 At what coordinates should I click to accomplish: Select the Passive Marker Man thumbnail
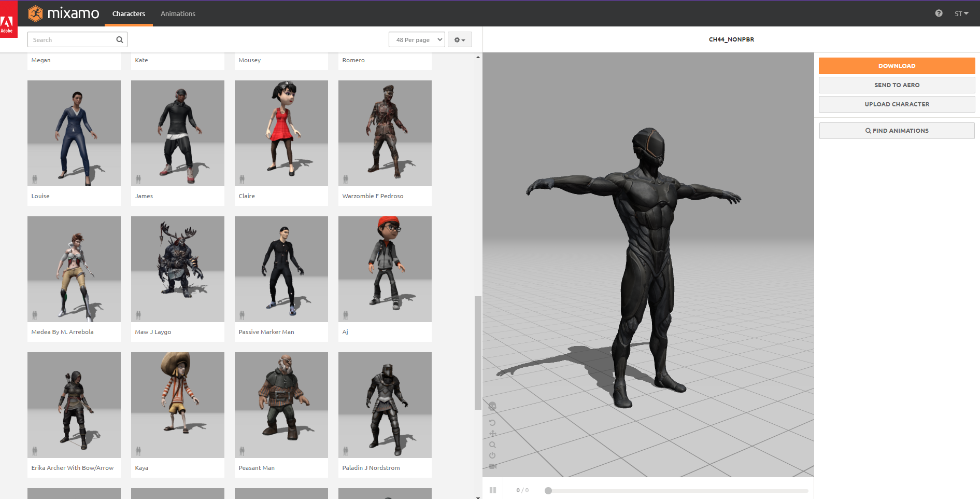point(281,269)
